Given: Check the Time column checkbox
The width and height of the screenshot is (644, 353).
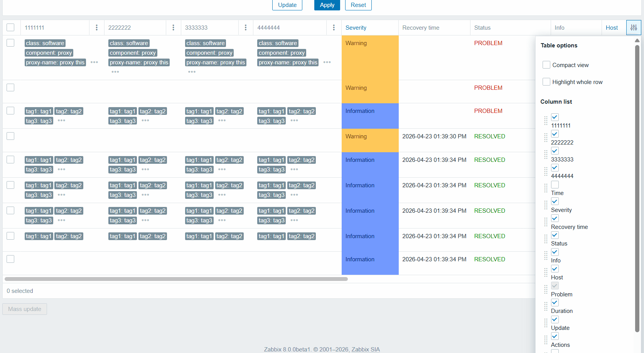Looking at the screenshot, I should (555, 185).
